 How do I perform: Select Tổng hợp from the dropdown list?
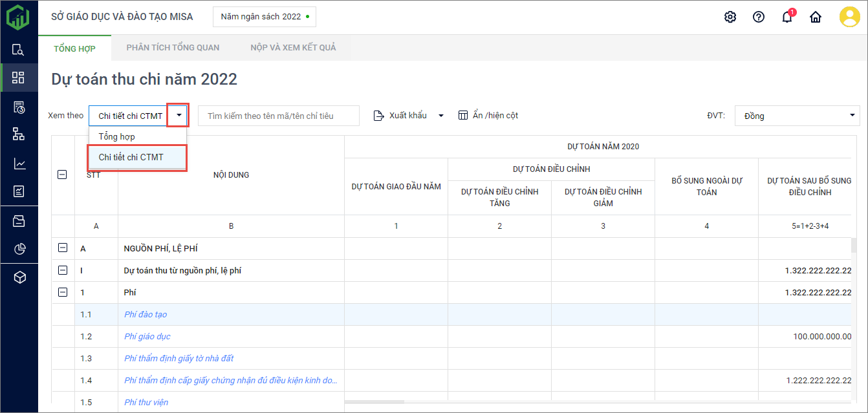tap(117, 136)
